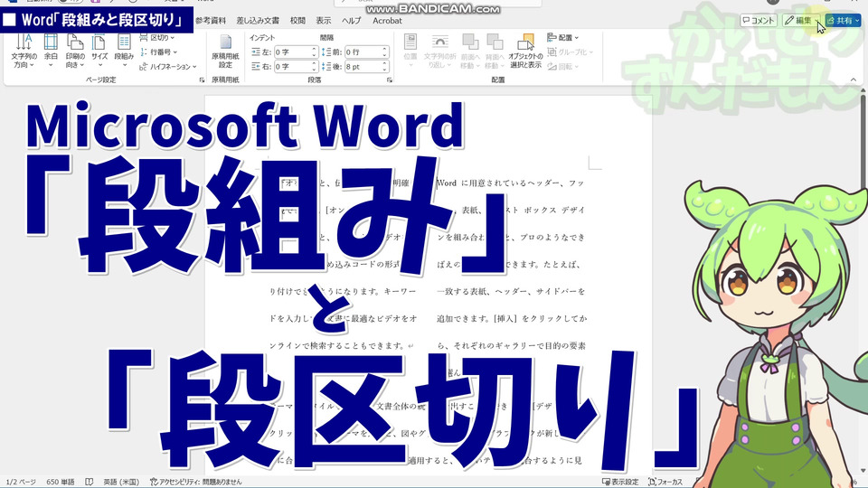Open the 文字列の方向 text direction menu

click(24, 51)
